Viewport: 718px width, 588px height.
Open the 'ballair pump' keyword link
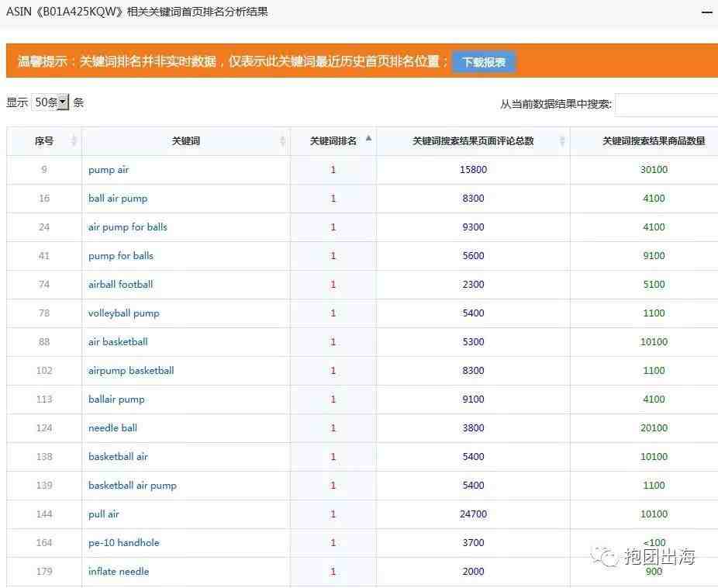pos(116,399)
